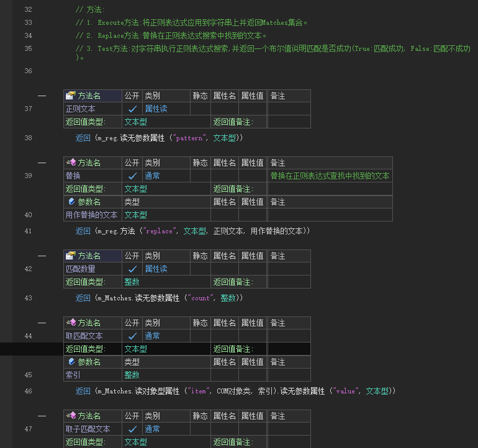Click the method icon in 取子匹配文本's 方法名 header

click(71, 416)
